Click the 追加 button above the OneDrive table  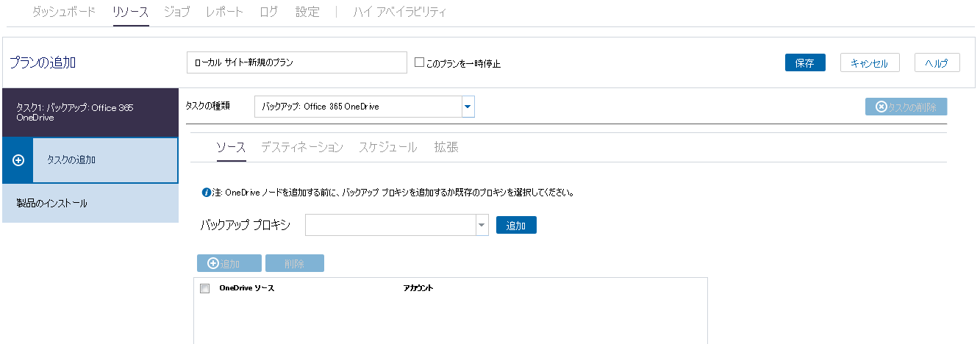pos(229,263)
